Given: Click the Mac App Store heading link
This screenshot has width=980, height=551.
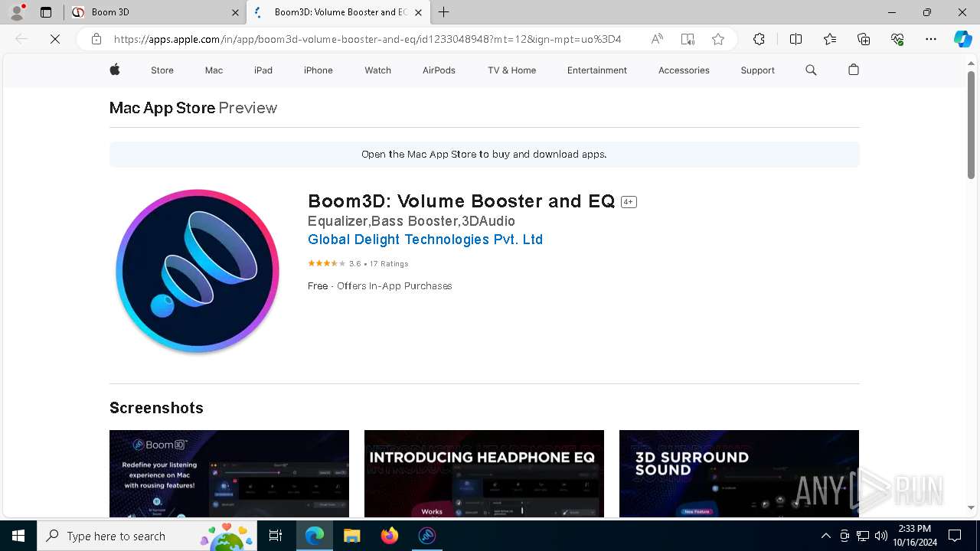Looking at the screenshot, I should tap(162, 108).
